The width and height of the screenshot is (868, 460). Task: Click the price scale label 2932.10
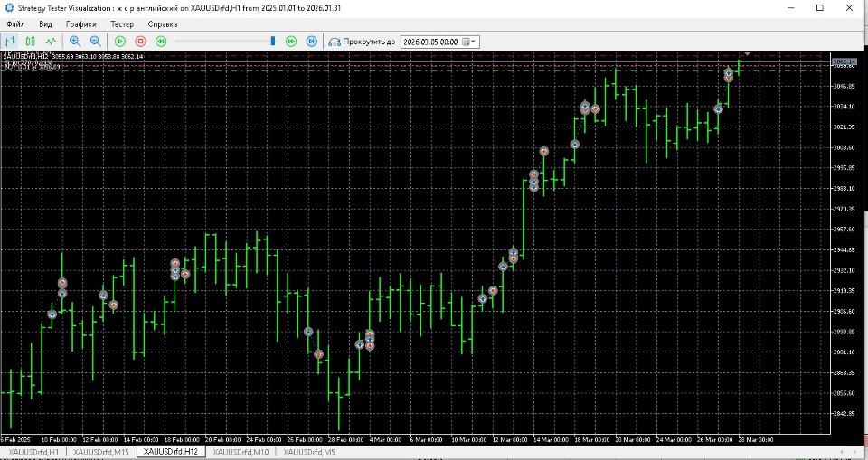pyautogui.click(x=845, y=270)
